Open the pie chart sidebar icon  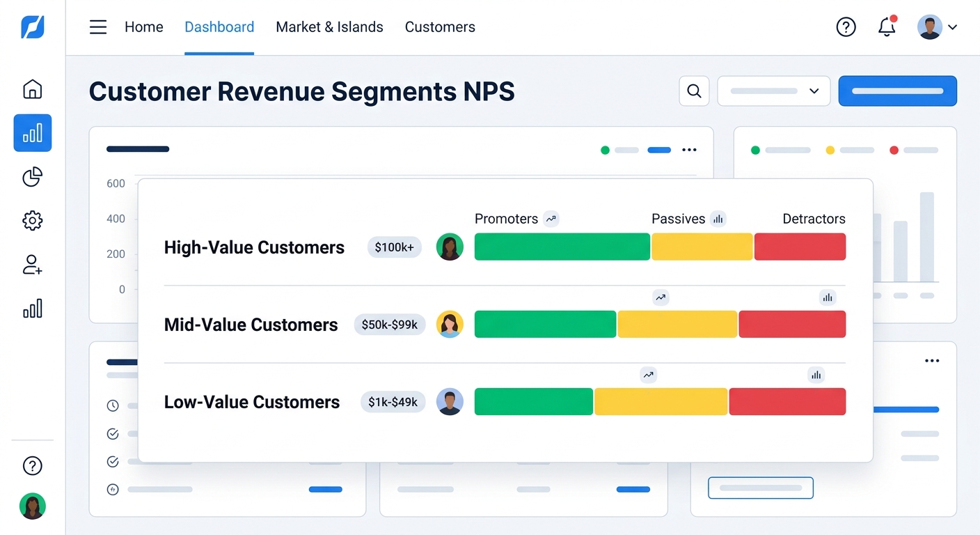point(33,177)
